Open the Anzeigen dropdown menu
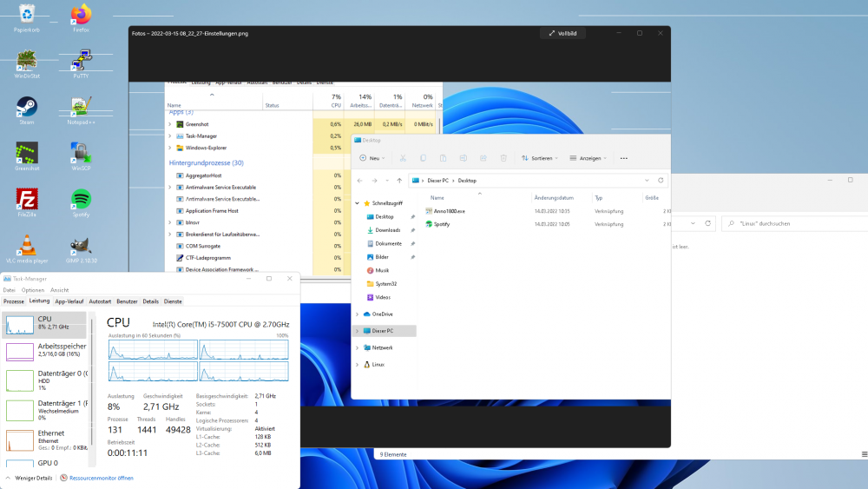Screen dimensions: 868x489 coord(588,158)
